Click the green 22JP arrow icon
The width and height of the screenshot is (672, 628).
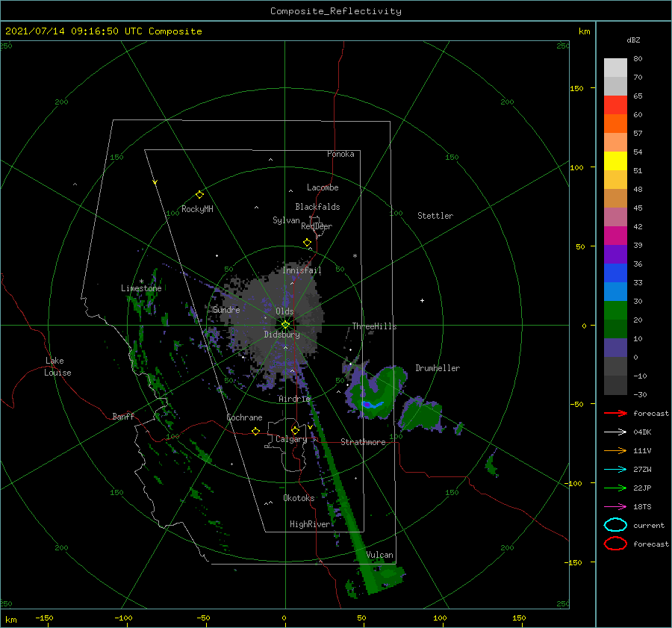(615, 488)
